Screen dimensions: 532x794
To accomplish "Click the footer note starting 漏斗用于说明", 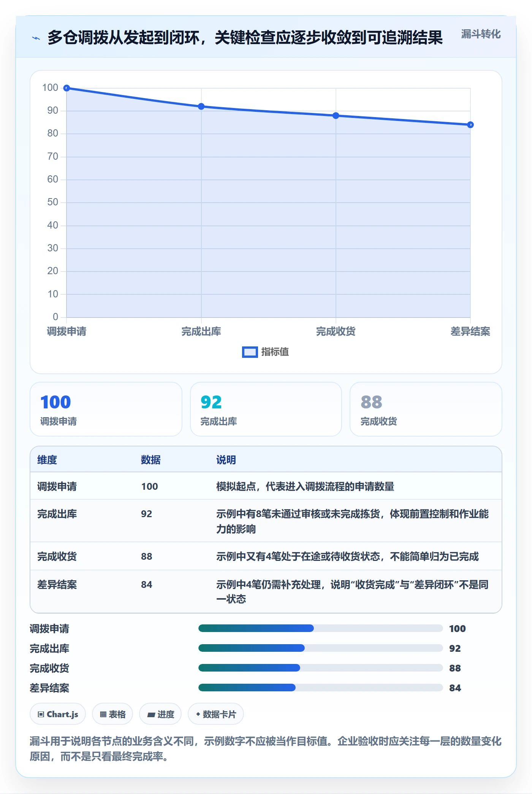I will [266, 749].
